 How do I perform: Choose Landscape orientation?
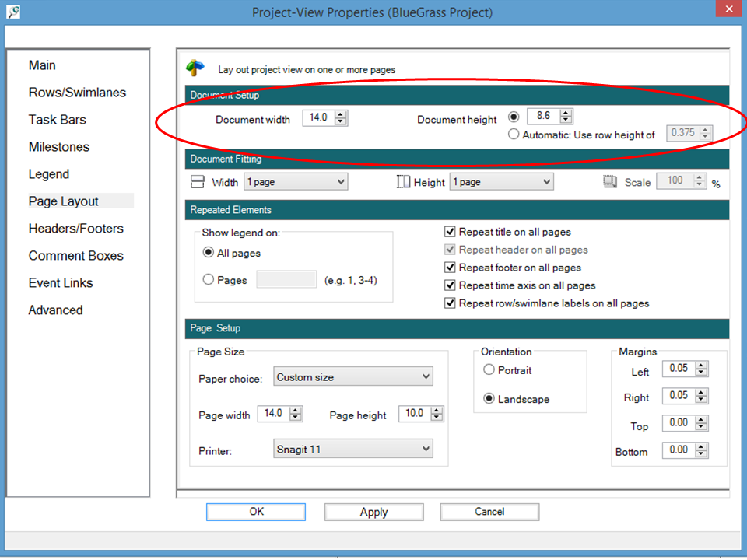(x=489, y=398)
